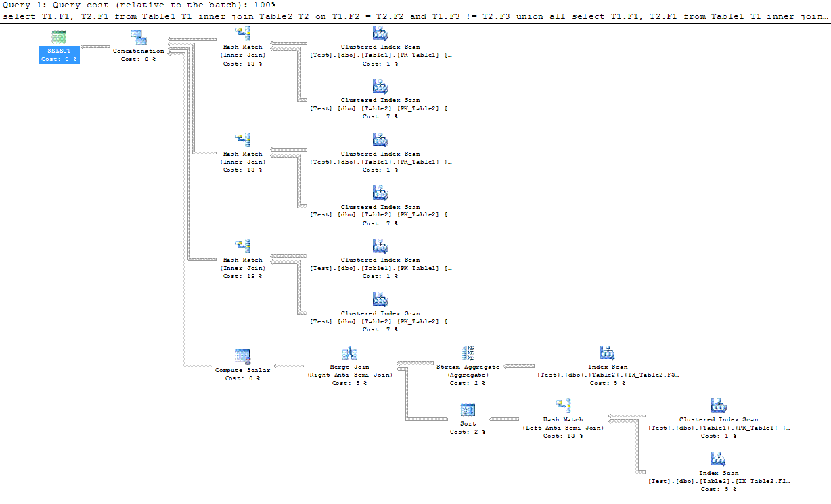Select the SELECT result node icon
The width and height of the screenshot is (831, 504).
(x=59, y=38)
